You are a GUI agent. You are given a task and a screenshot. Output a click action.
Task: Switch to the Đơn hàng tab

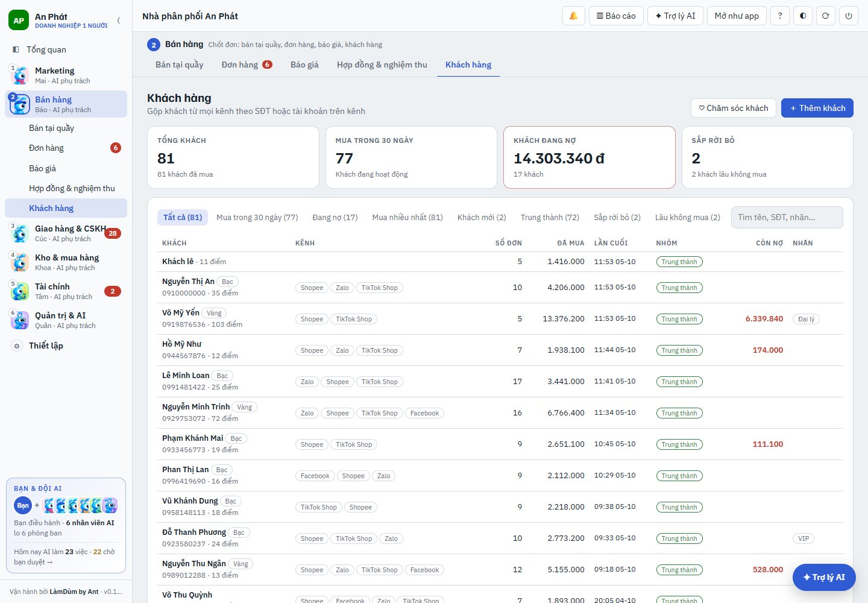(x=247, y=65)
